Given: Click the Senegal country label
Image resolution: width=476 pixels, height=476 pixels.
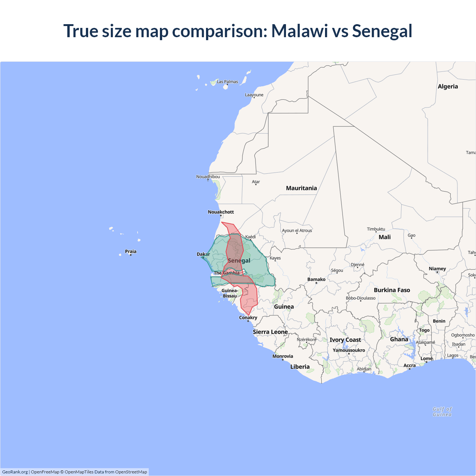Looking at the screenshot, I should pos(239,260).
